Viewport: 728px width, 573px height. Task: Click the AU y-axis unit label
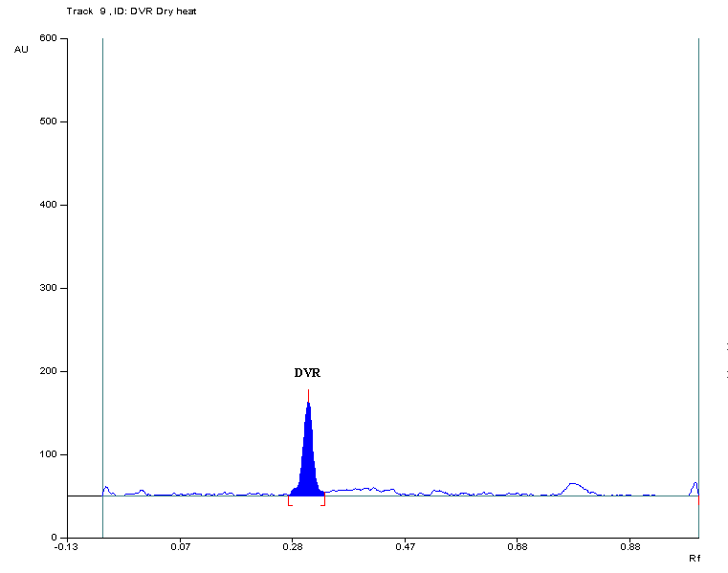[21, 49]
